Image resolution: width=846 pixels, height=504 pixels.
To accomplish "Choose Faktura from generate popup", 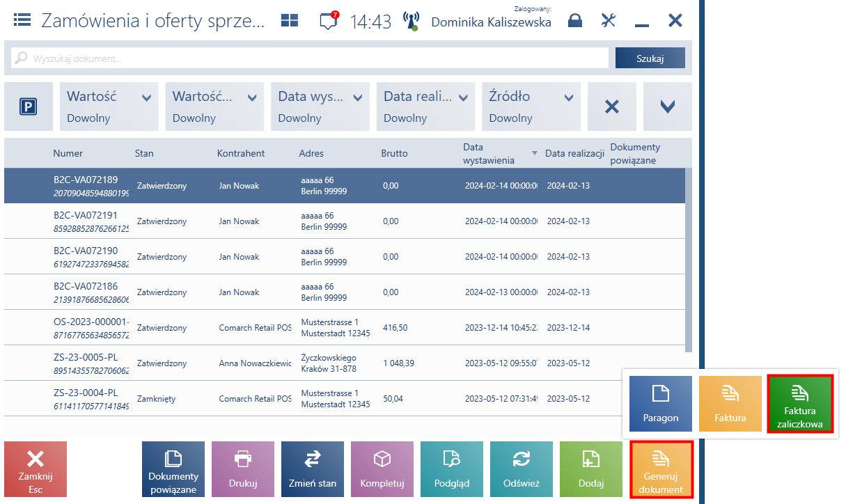I will tap(730, 404).
